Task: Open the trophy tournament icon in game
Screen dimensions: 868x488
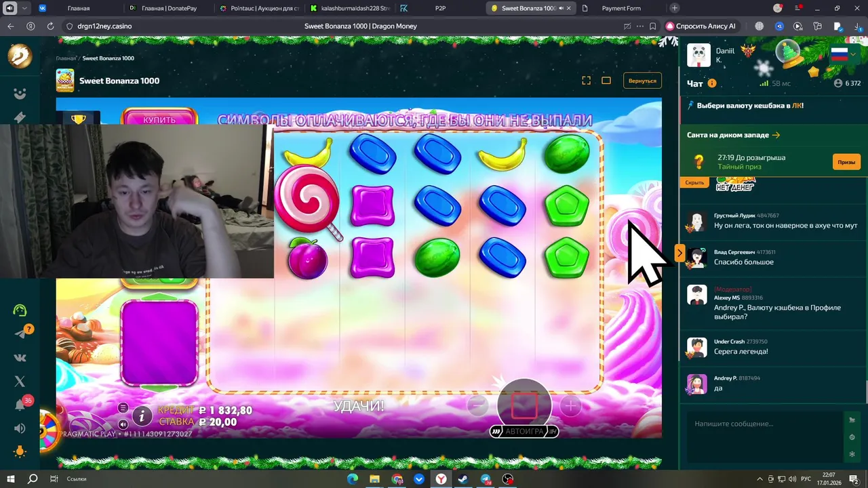Action: click(x=79, y=119)
